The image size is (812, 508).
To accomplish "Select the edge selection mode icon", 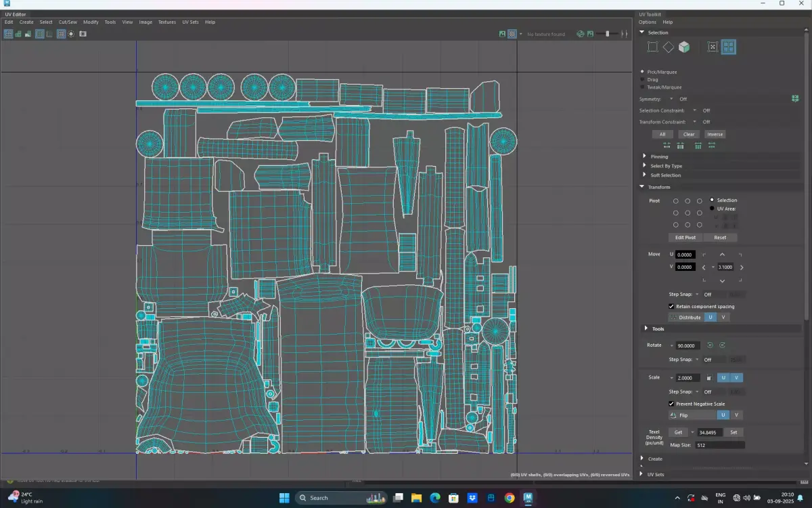I will pyautogui.click(x=668, y=47).
